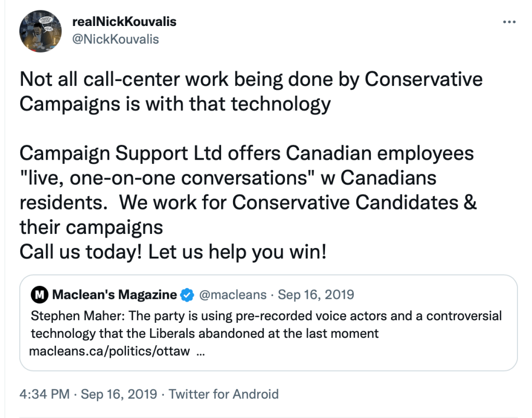The image size is (532, 418).
Task: Open the more options three-dot menu
Action: [508, 22]
